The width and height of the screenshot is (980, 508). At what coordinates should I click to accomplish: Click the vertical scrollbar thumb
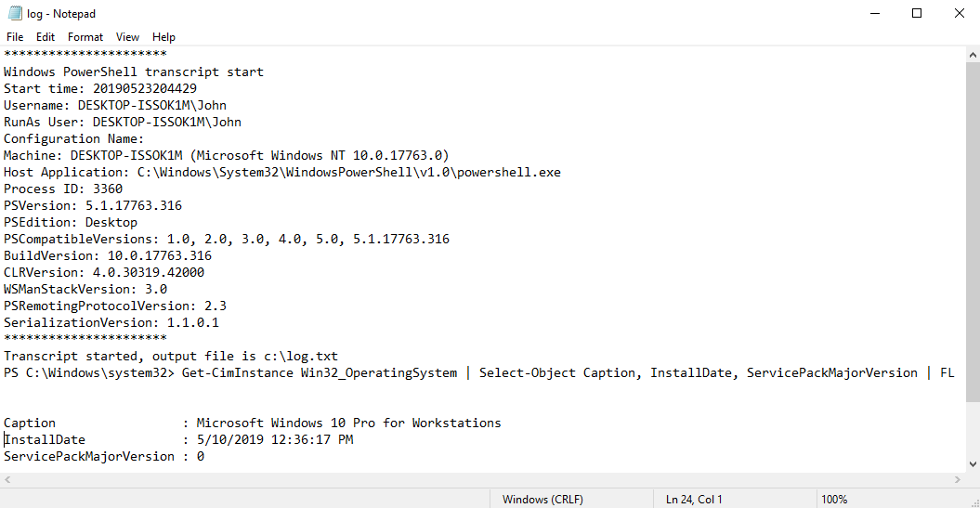click(973, 232)
